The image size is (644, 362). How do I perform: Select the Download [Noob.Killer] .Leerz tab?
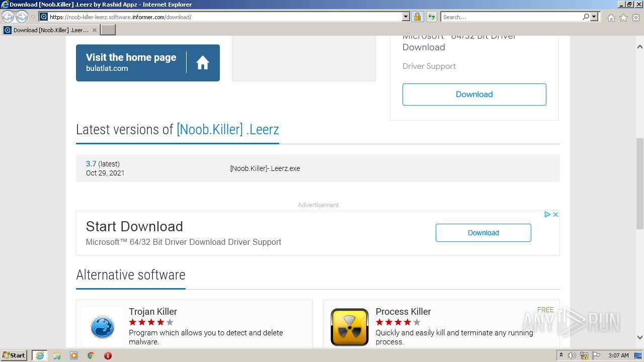[50, 30]
